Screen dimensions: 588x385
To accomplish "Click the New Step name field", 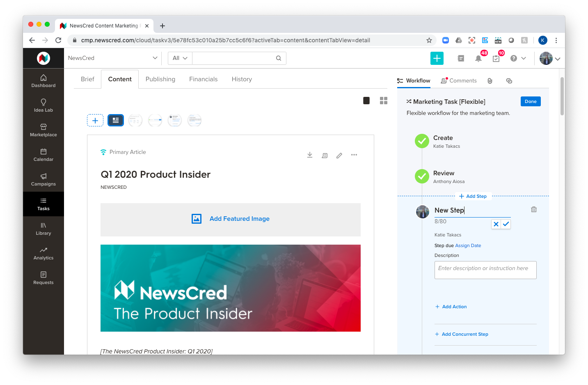I will (473, 211).
